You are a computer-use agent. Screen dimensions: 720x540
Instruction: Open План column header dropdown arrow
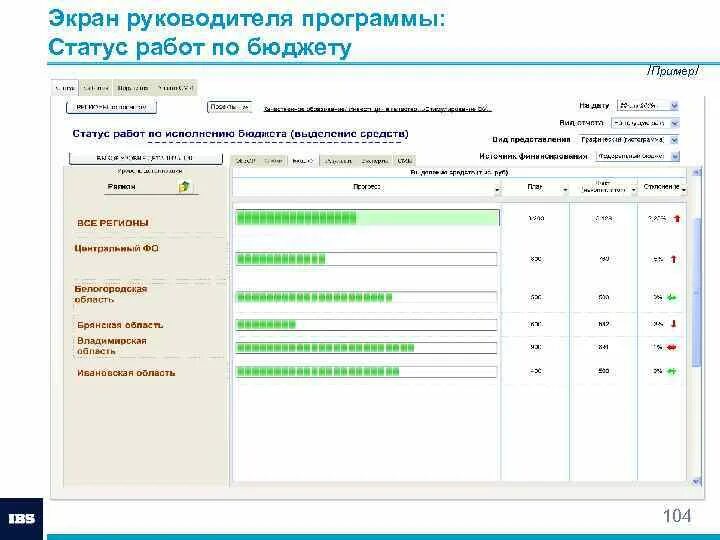coord(565,190)
